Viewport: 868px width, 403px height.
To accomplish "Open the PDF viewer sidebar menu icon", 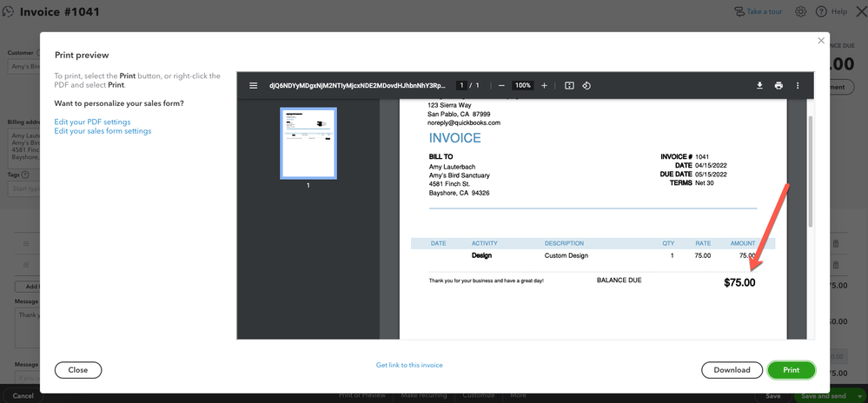I will [253, 85].
